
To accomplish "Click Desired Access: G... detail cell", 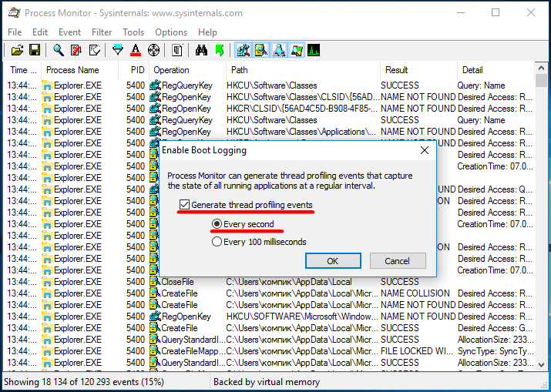I will coord(495,328).
